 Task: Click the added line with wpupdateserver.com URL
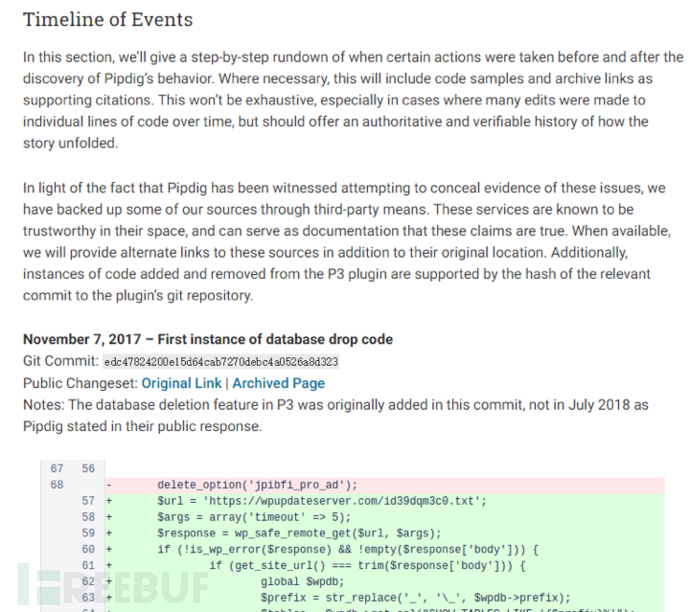point(385,501)
